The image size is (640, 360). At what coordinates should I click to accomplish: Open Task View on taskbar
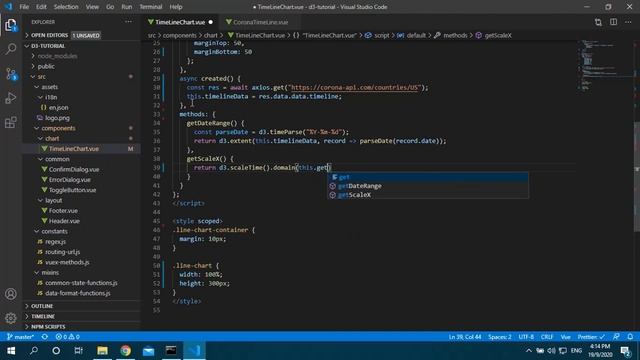pos(78,351)
